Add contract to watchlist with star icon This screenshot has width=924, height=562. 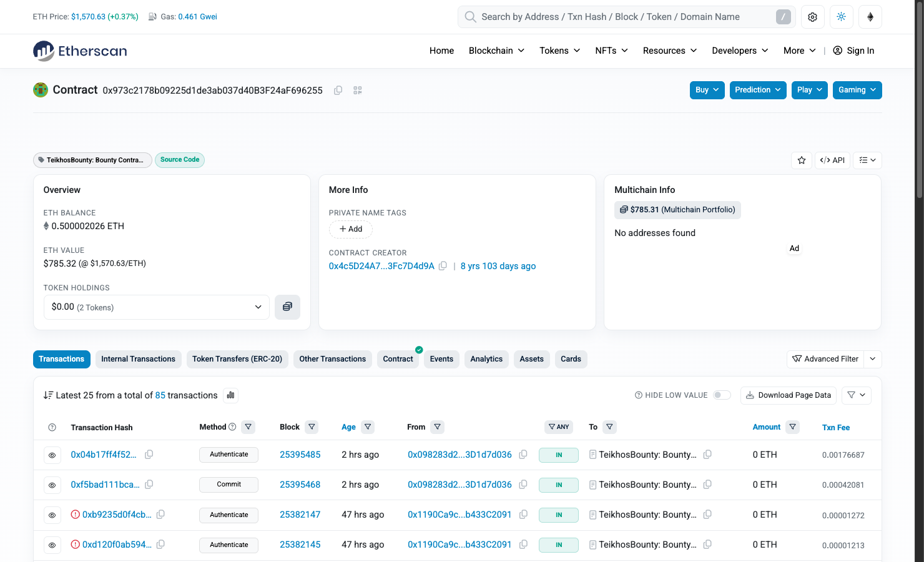click(802, 160)
